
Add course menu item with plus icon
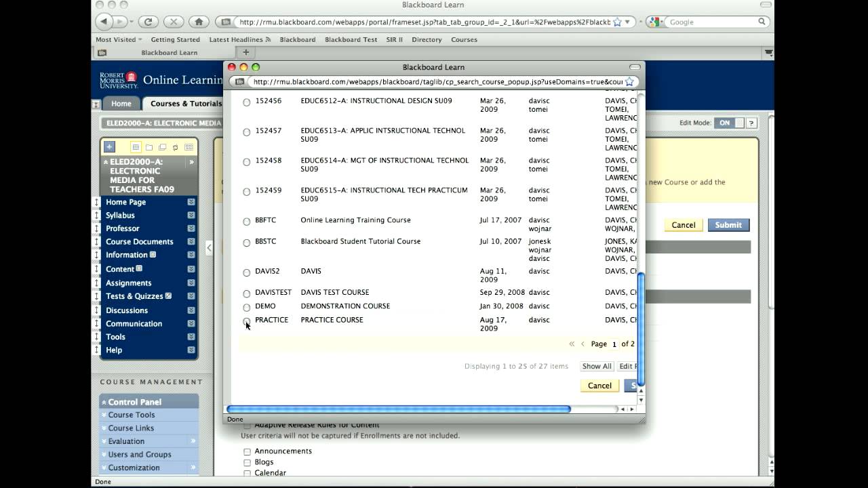[x=109, y=146]
